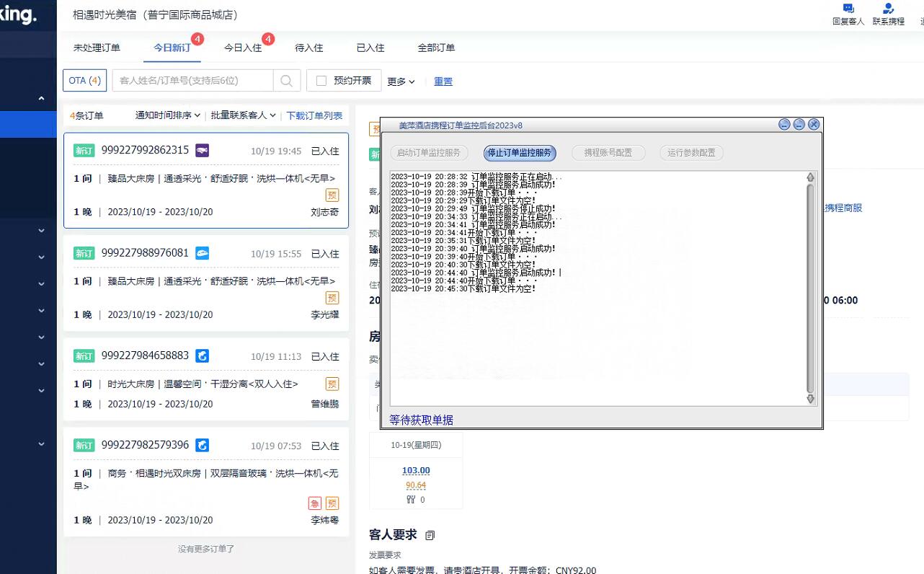This screenshot has height=574, width=924.
Task: Click the log window vertical scrollbar
Action: coord(810,288)
